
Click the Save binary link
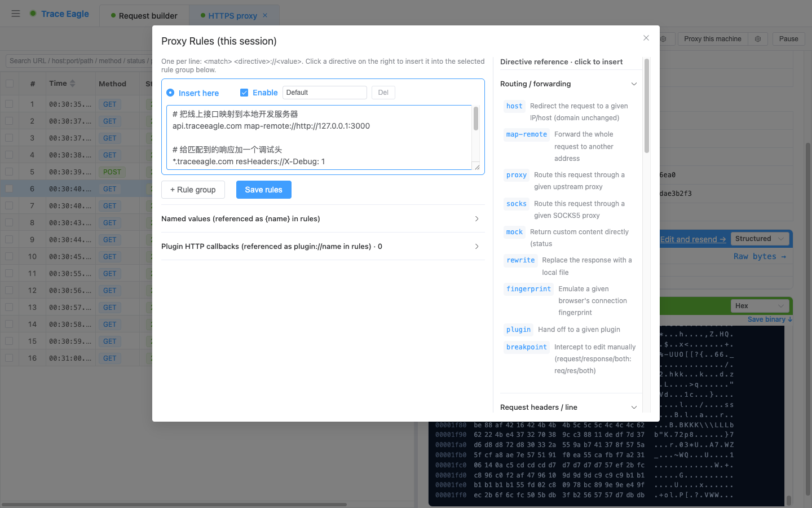click(770, 319)
